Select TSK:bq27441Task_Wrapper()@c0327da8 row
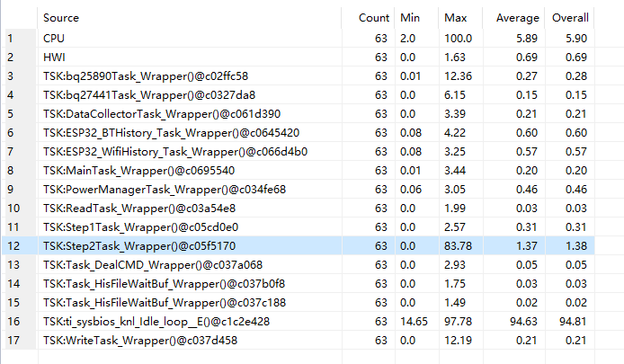 point(300,95)
